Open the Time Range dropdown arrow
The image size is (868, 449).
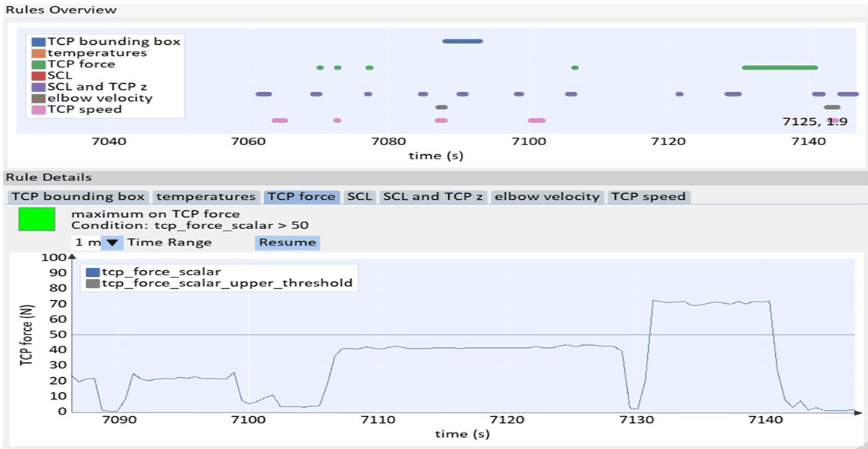tap(111, 242)
